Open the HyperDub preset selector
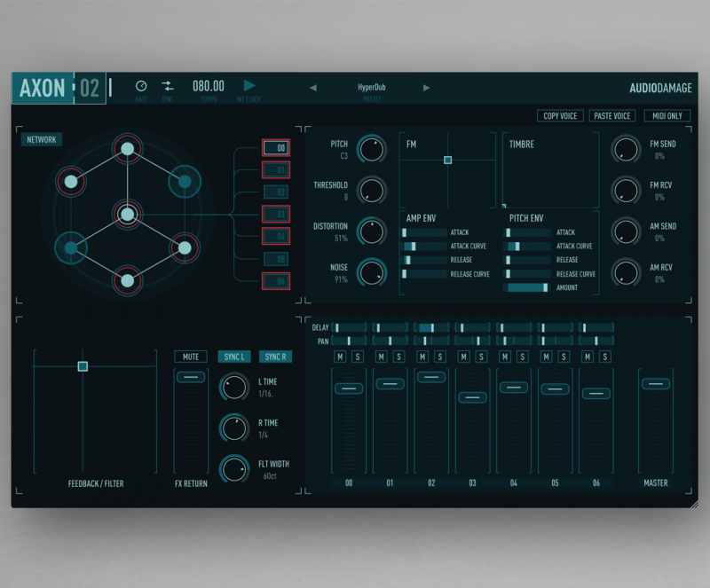The height and width of the screenshot is (588, 710). point(371,88)
